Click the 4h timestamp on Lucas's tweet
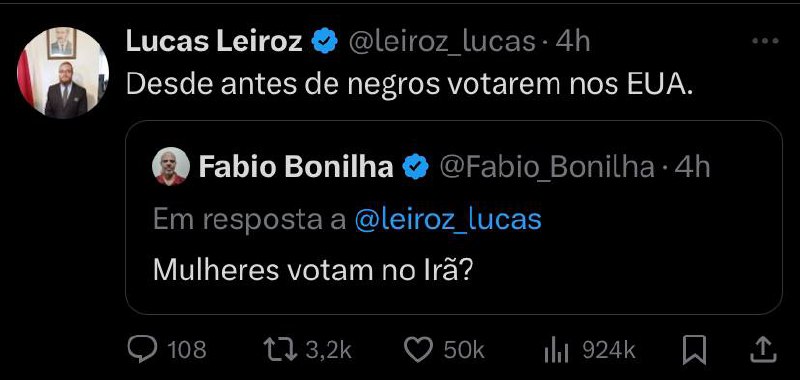The image size is (800, 380). [x=572, y=42]
